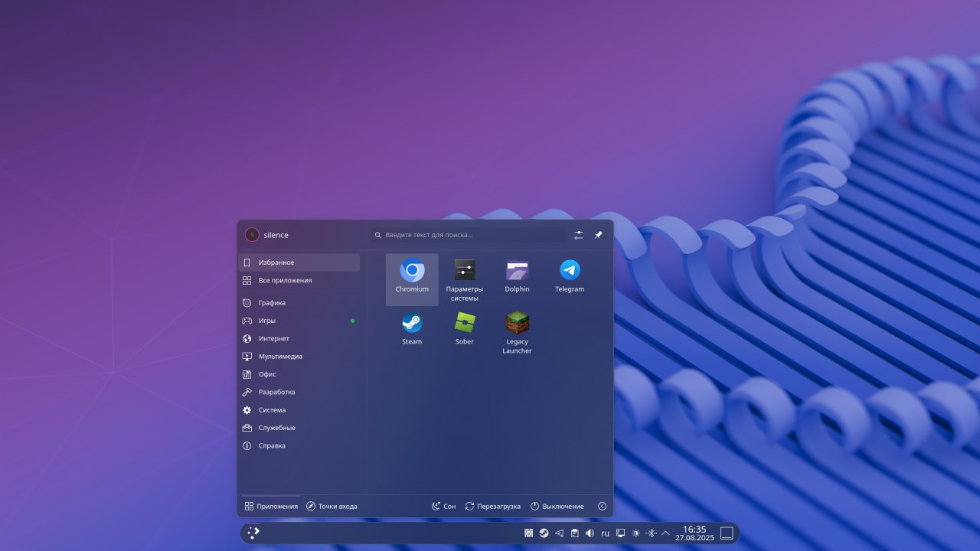
Task: Pin the launcher menu open
Action: [x=598, y=235]
